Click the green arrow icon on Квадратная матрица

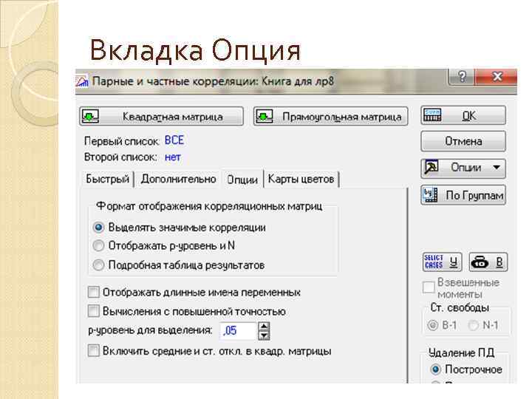[90, 117]
